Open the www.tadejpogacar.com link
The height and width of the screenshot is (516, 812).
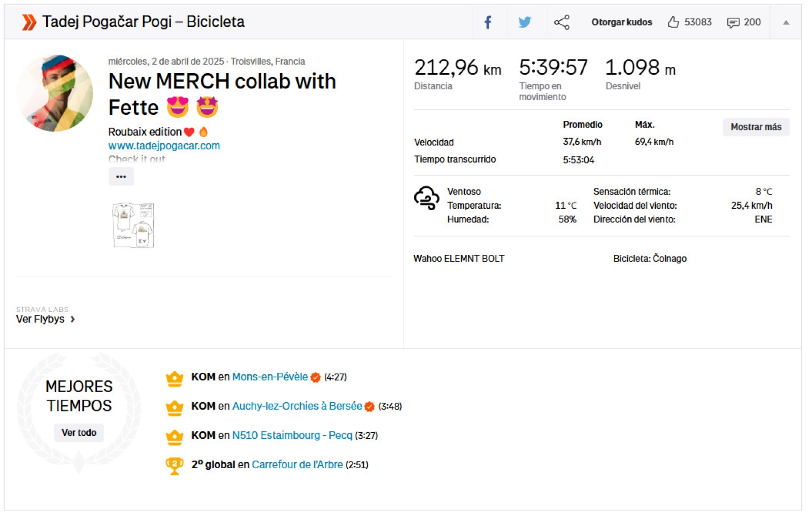pyautogui.click(x=164, y=146)
